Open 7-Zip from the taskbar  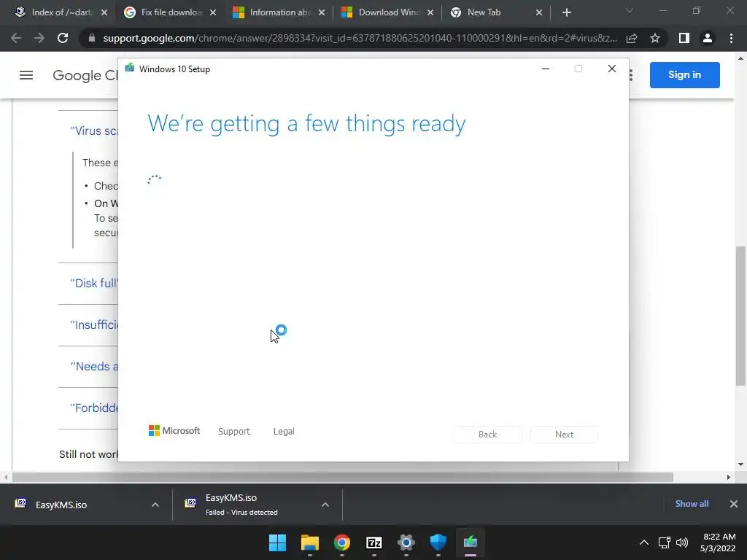pos(374,542)
